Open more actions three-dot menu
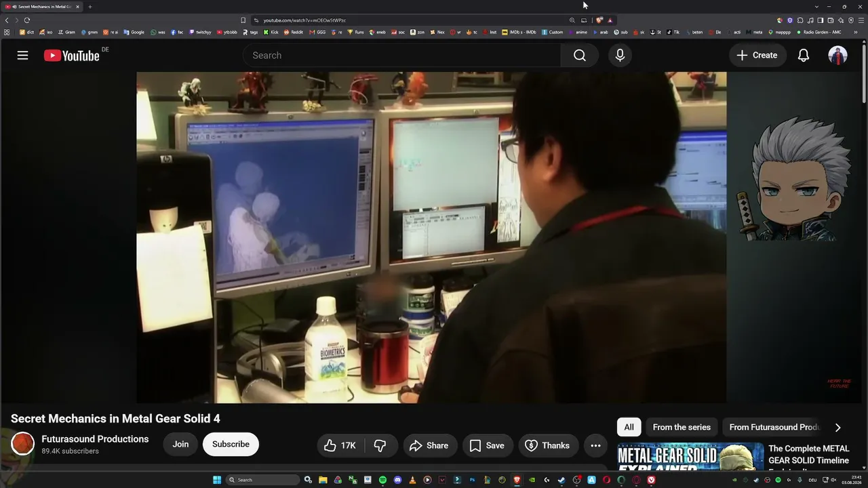The height and width of the screenshot is (488, 868). [595, 445]
